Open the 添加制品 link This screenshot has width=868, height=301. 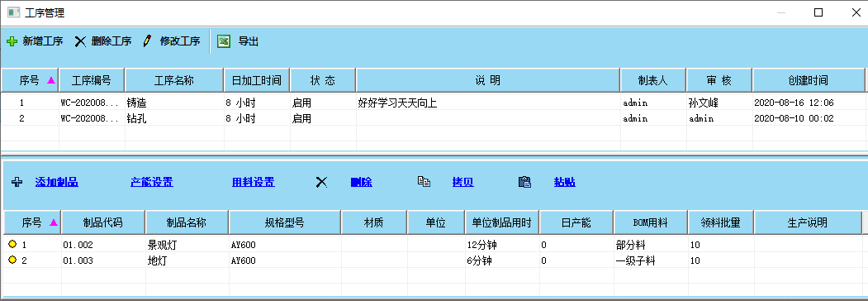click(x=56, y=182)
